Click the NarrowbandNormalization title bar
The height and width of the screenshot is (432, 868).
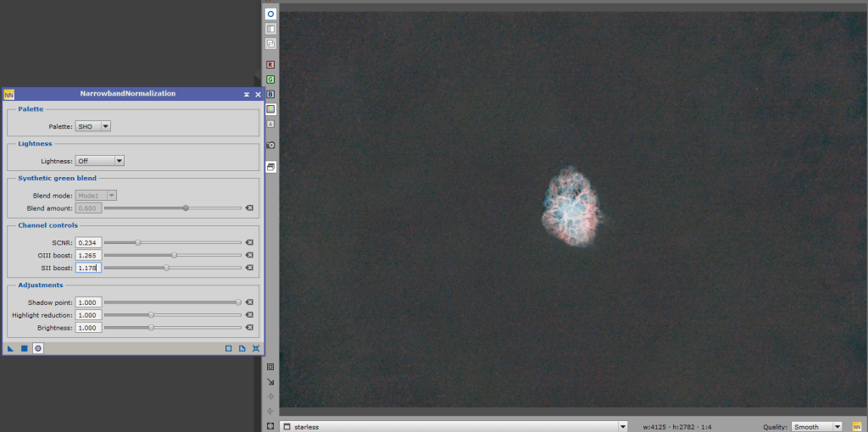127,94
